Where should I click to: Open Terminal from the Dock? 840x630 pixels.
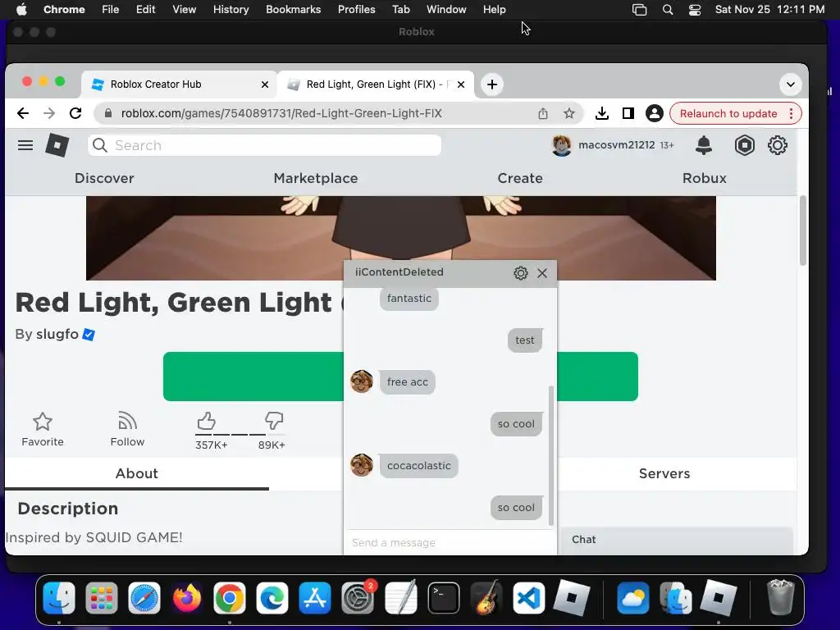(444, 598)
